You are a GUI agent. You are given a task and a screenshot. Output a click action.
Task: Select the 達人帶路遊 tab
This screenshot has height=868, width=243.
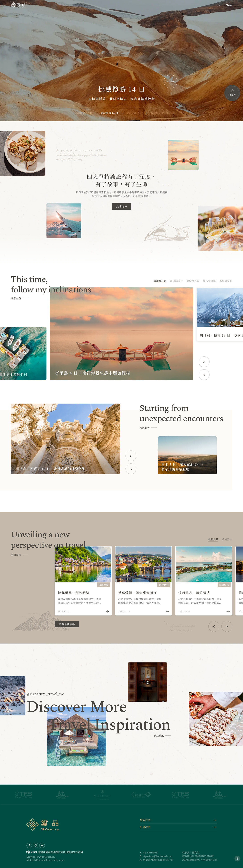pyautogui.click(x=209, y=281)
